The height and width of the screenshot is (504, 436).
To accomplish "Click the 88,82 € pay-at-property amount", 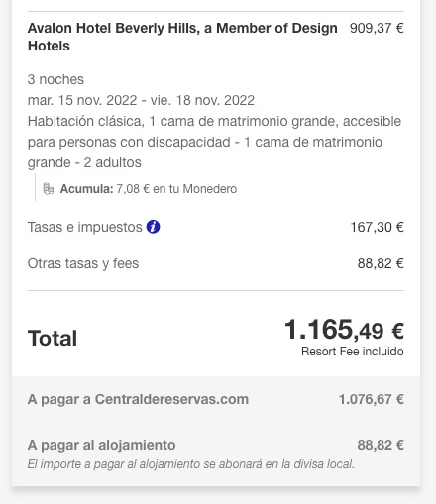I will pyautogui.click(x=381, y=445).
